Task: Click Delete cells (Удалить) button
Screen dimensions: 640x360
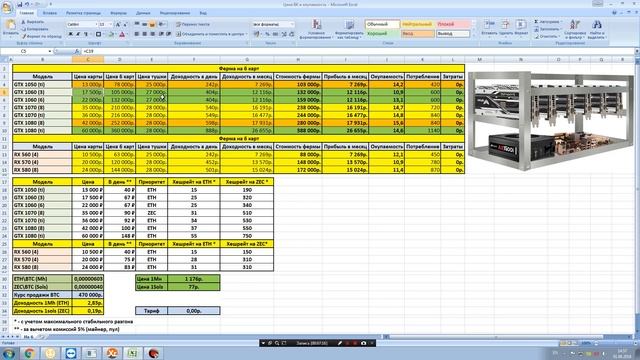Action: point(505,27)
